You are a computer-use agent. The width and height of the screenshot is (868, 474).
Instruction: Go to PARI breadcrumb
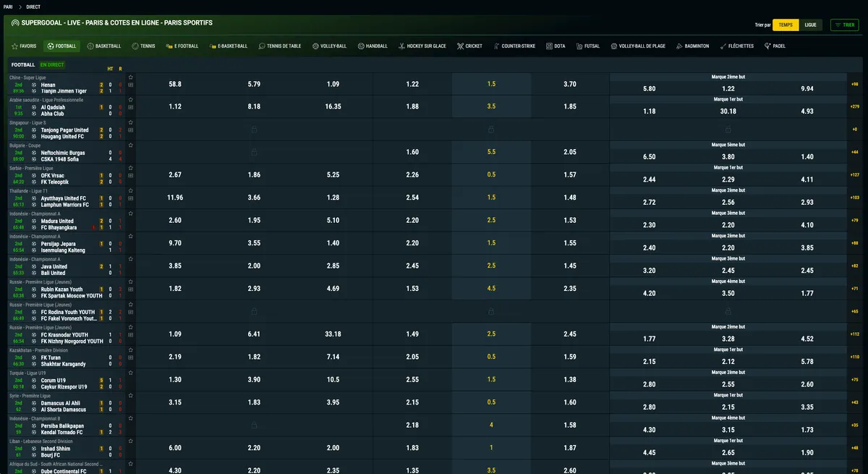coord(8,7)
